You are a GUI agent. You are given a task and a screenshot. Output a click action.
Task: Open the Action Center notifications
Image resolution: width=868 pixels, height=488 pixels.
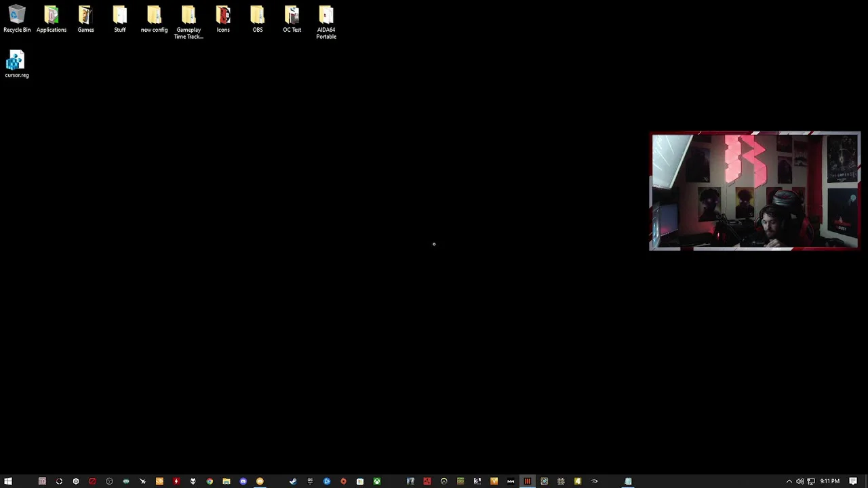tap(853, 481)
